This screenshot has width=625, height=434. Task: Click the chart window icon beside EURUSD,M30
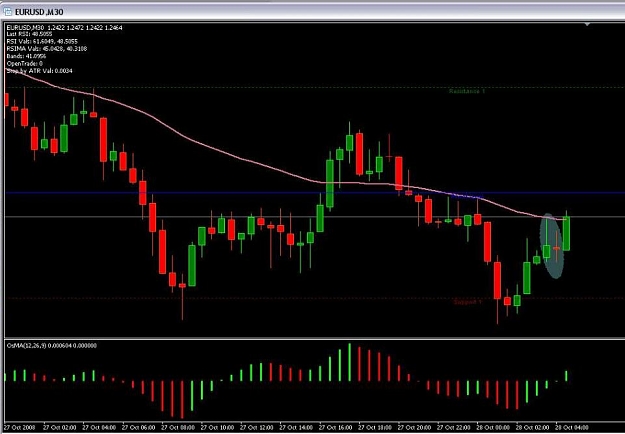[8, 12]
